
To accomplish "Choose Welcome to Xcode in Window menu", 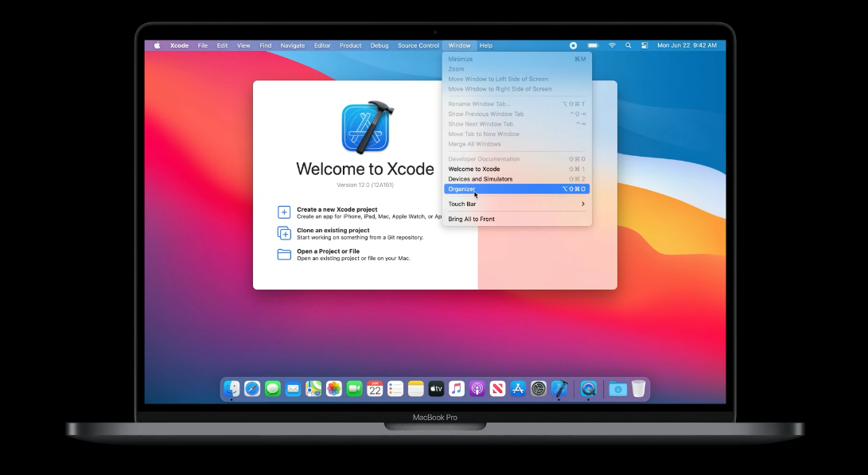I will click(516, 169).
